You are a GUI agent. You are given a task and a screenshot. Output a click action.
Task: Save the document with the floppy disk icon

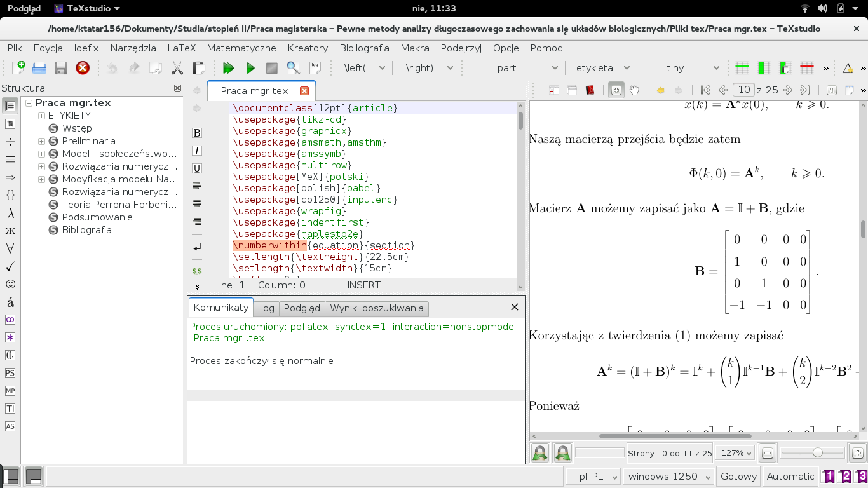(x=61, y=68)
